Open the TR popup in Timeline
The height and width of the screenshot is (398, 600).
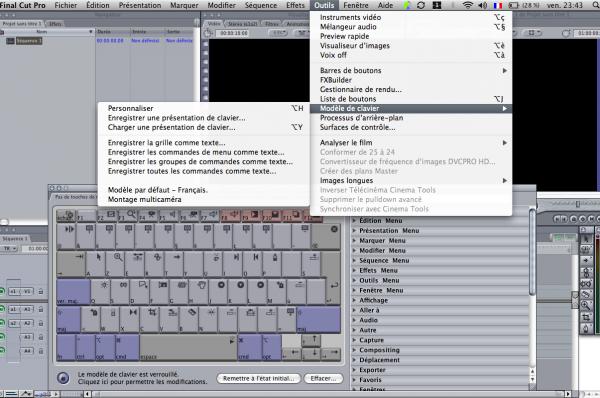pos(9,249)
